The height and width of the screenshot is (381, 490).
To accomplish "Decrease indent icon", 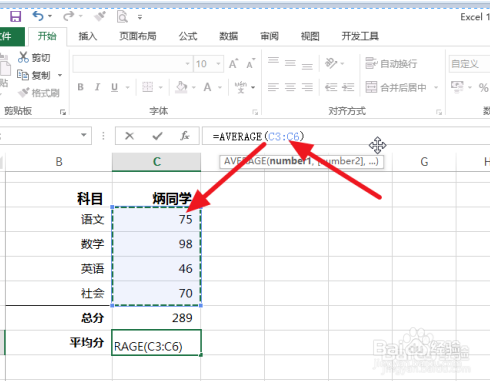I will [x=331, y=87].
